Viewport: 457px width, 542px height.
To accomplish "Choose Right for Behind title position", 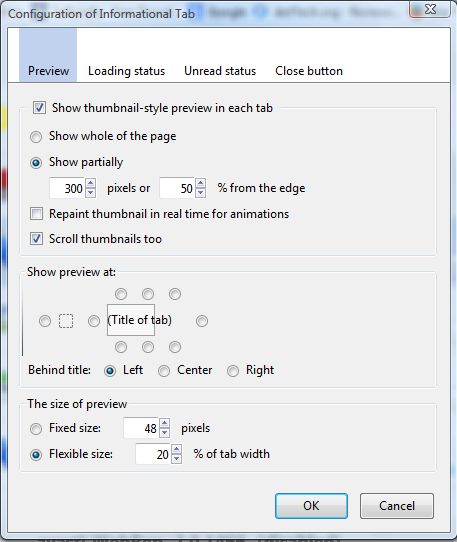I will (x=233, y=371).
